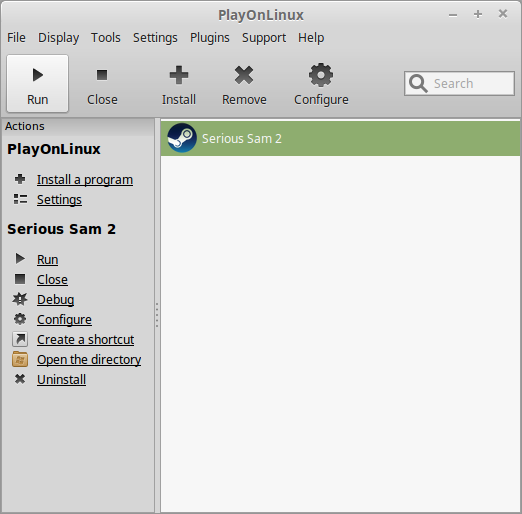
Task: Open the Install a program link
Action: tap(85, 180)
